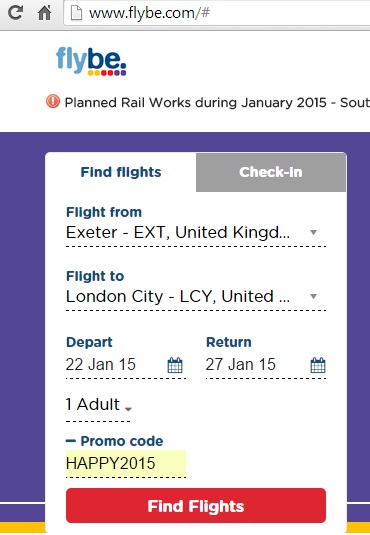Click the Depart date field 22 Jan 15

pos(126,364)
